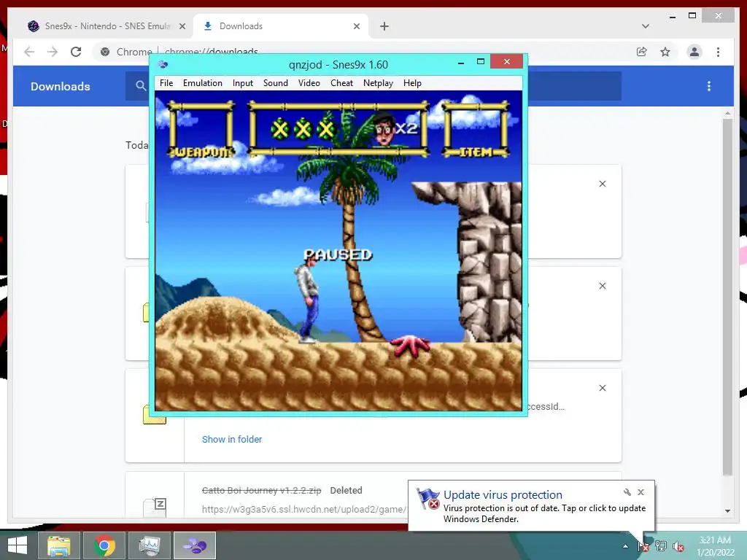This screenshot has height=560, width=747.
Task: Open File Explorer from the taskbar
Action: click(58, 545)
